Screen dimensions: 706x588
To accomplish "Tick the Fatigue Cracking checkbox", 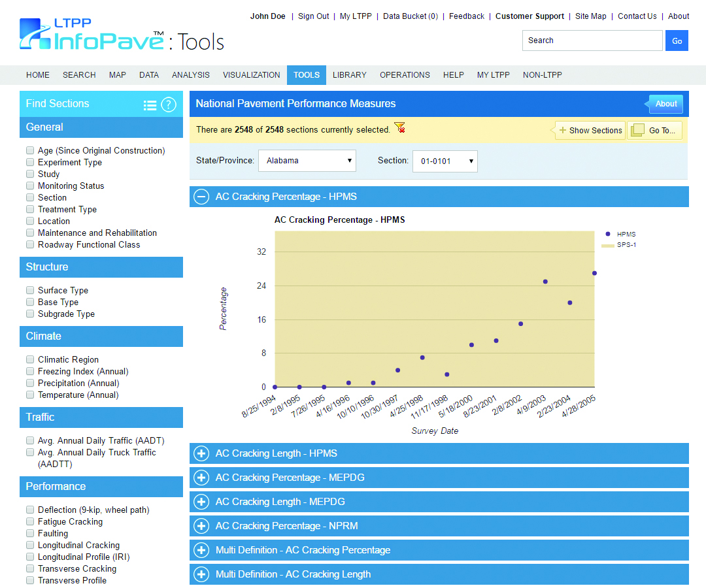I will [x=30, y=521].
